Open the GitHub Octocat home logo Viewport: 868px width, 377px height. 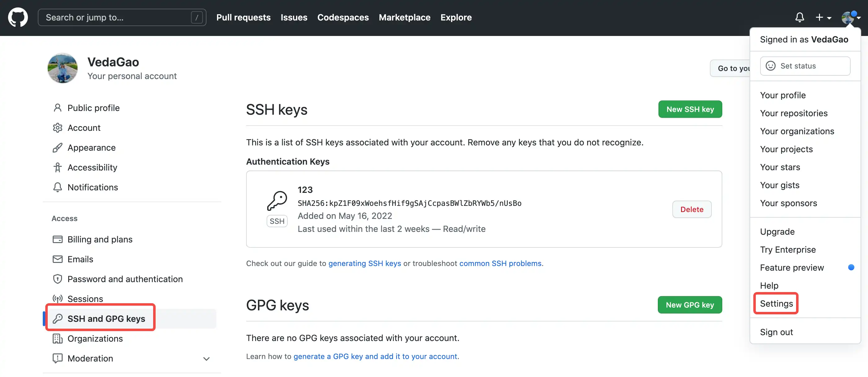[18, 18]
